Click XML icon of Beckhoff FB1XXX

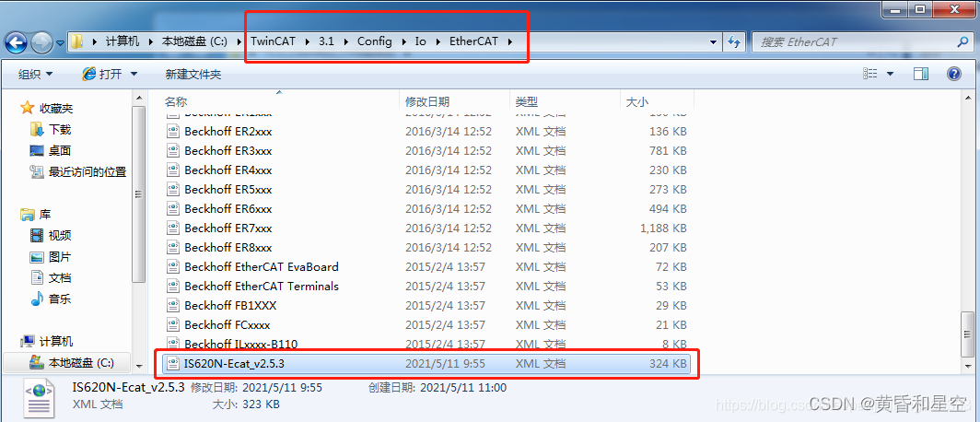point(173,306)
